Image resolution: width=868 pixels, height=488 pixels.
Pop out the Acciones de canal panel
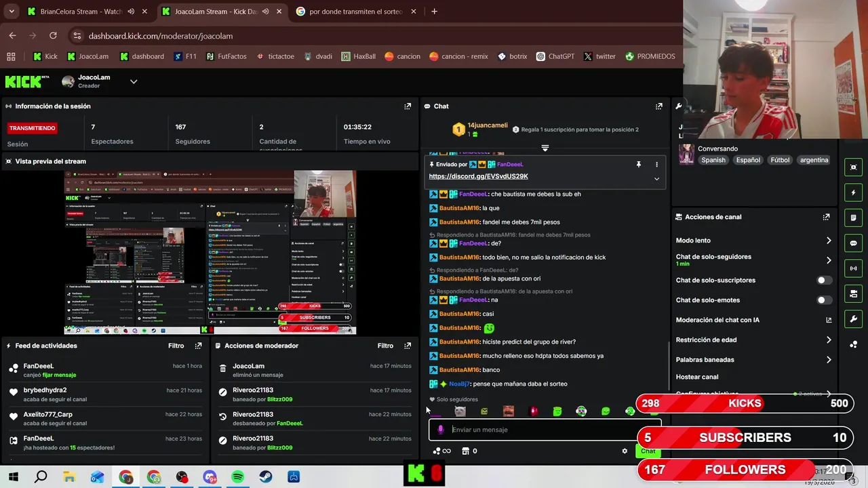(826, 217)
